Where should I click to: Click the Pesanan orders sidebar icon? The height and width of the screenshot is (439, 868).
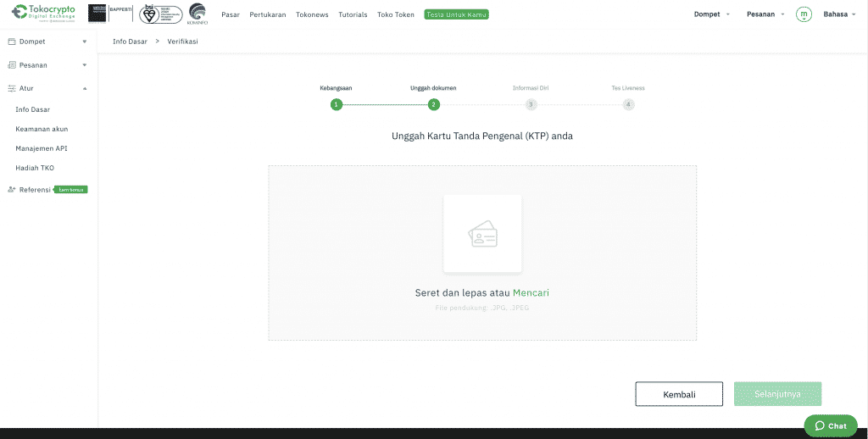point(12,64)
